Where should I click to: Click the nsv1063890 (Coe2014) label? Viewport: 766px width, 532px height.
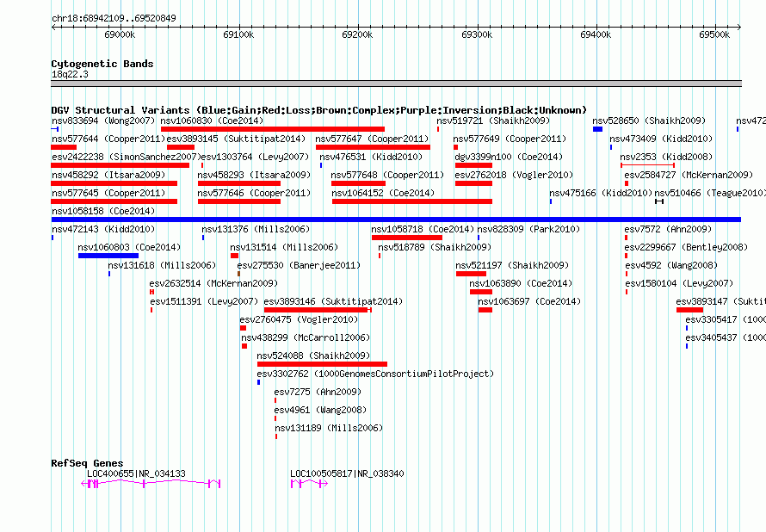pos(521,283)
